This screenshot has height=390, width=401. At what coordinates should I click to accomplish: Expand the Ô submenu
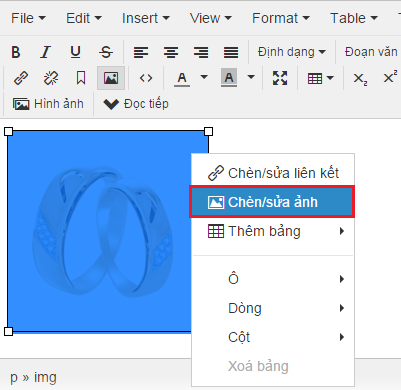tap(273, 279)
